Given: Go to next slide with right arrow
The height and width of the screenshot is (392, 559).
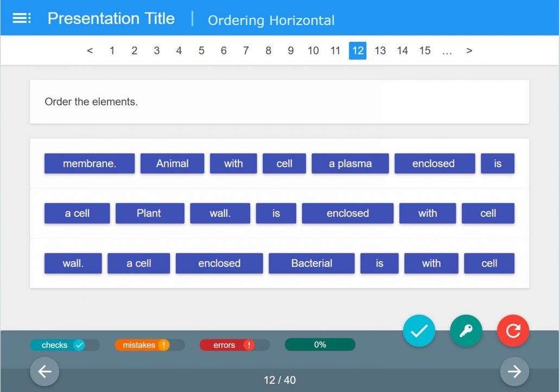Looking at the screenshot, I should click(514, 371).
